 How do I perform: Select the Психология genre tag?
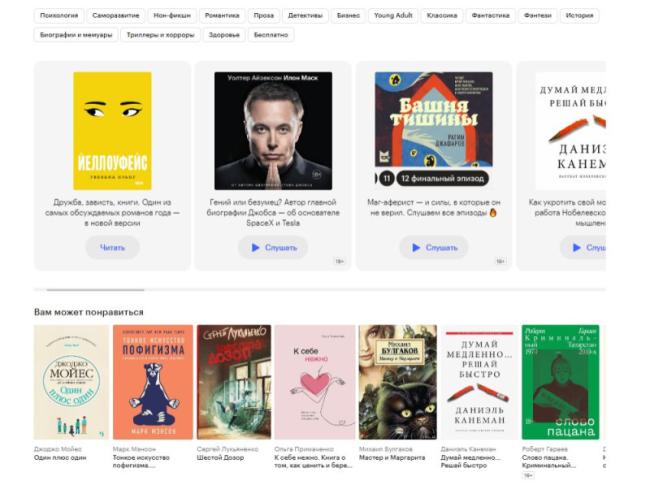(x=59, y=16)
